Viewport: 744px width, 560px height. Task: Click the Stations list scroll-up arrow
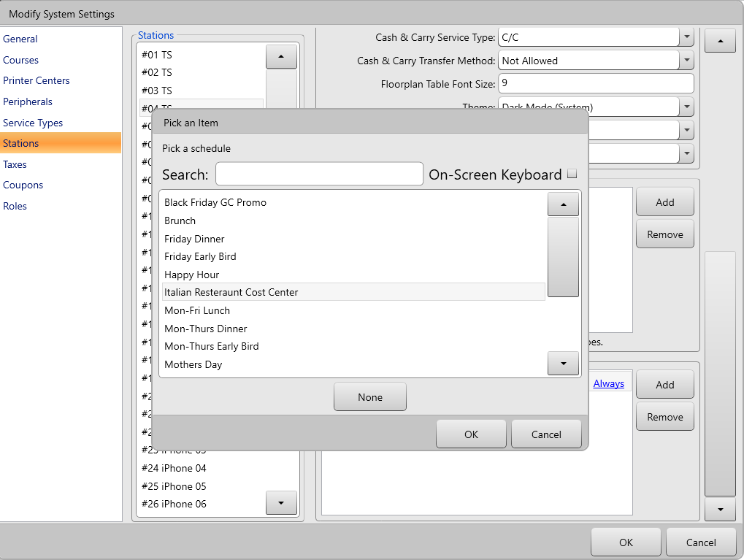pos(281,56)
